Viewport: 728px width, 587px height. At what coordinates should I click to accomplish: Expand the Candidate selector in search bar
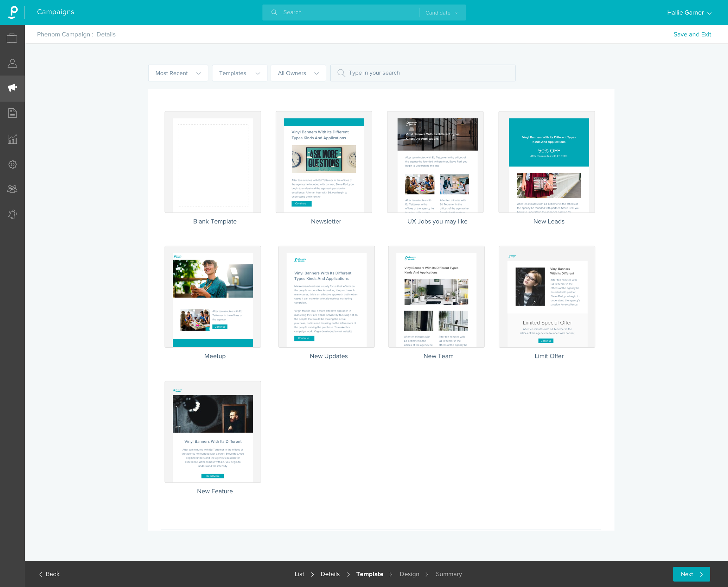442,13
